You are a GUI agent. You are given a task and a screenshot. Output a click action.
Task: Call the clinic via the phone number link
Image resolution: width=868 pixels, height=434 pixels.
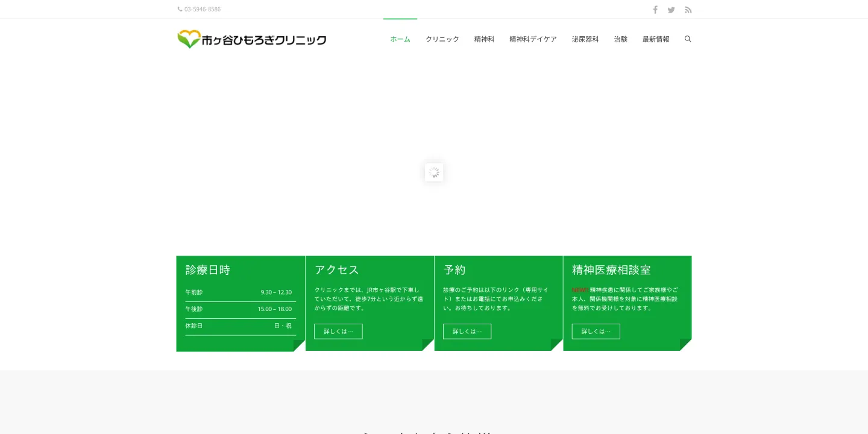203,9
